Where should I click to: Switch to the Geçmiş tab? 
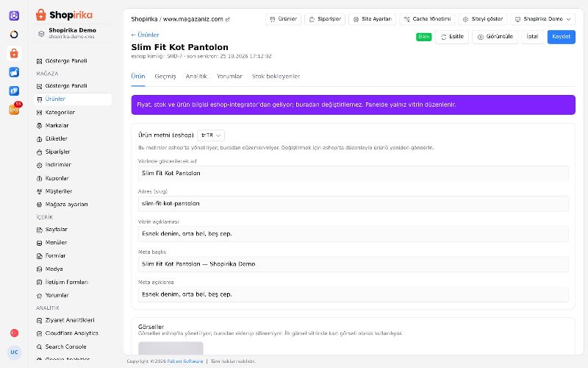coord(165,77)
